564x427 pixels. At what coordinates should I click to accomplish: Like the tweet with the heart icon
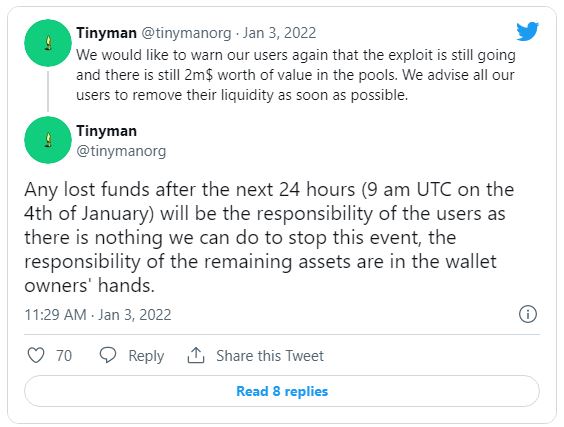(x=36, y=355)
